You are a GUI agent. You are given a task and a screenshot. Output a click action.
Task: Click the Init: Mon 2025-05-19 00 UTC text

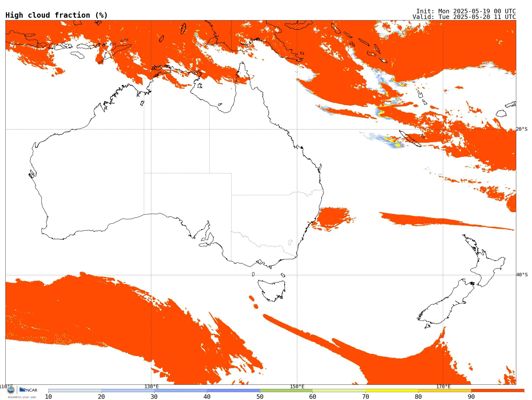click(466, 11)
